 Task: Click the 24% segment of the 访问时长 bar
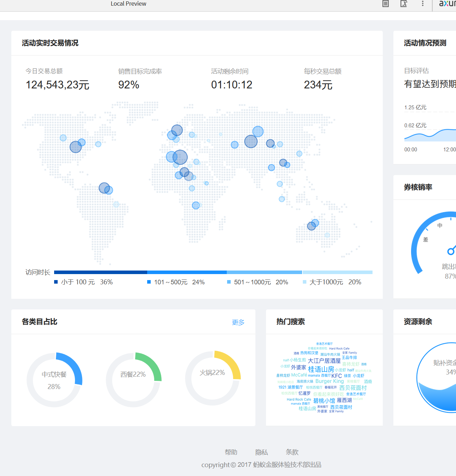[187, 272]
